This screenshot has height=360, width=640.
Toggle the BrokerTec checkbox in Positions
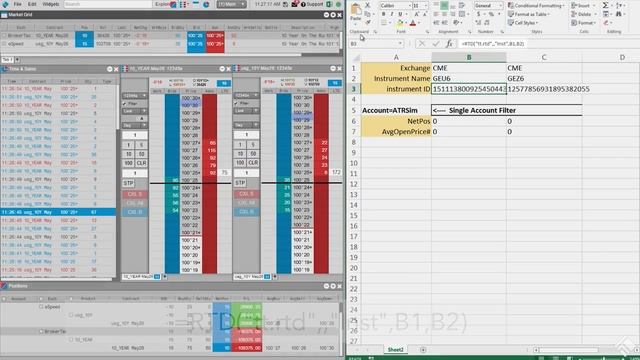[x=41, y=331]
